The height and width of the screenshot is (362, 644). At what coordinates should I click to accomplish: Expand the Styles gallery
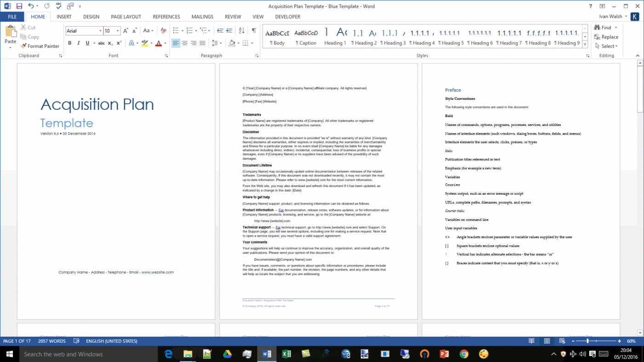point(584,45)
